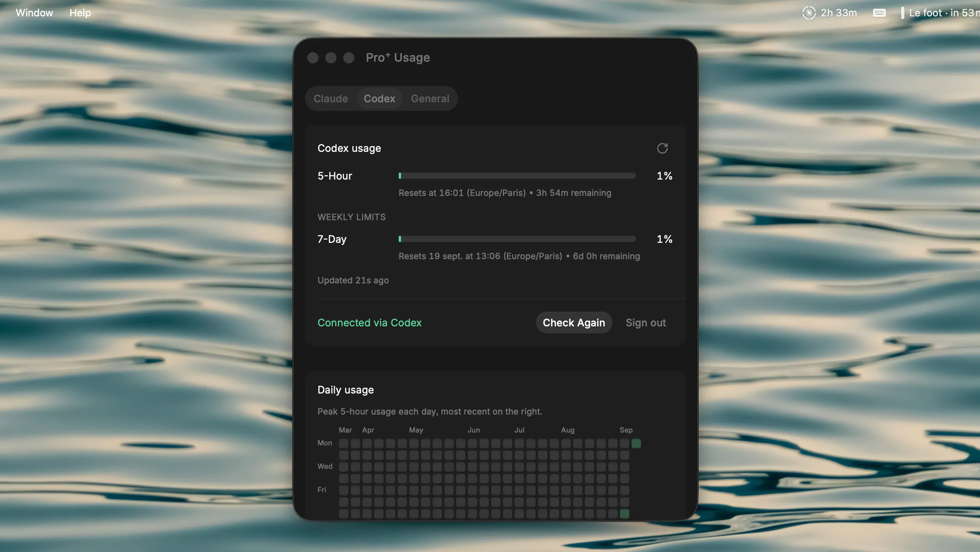
Task: Click the 5-Hour 1% value
Action: click(x=664, y=176)
